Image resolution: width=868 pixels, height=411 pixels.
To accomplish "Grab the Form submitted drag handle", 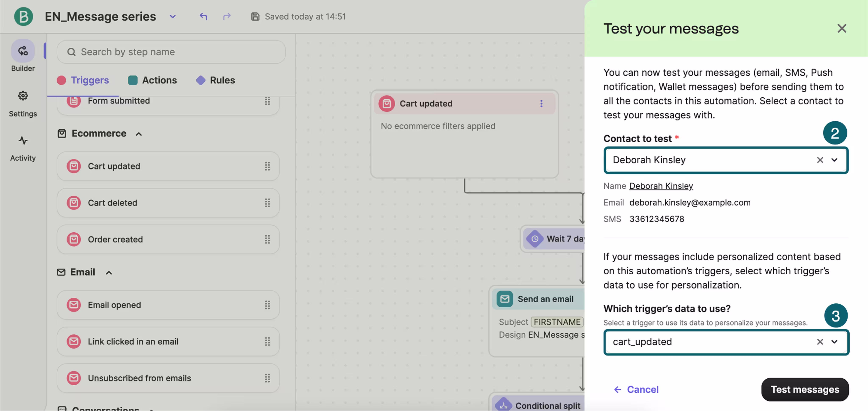I will point(267,101).
